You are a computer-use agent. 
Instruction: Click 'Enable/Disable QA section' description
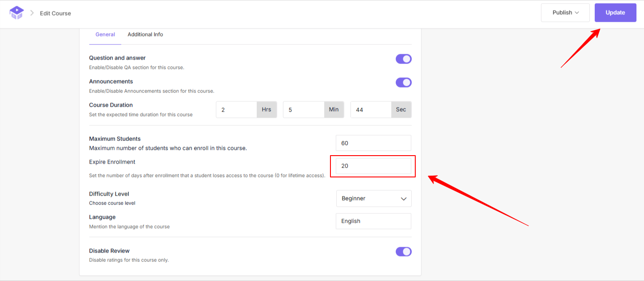tap(137, 68)
